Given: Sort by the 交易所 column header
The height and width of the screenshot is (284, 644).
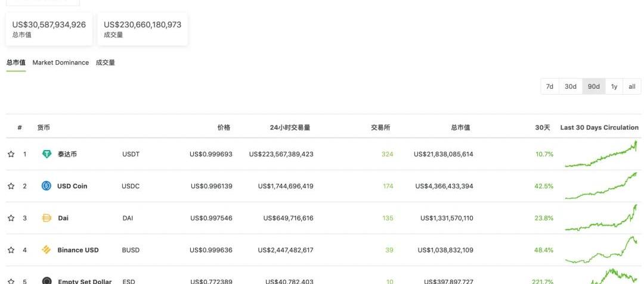Looking at the screenshot, I should tap(380, 127).
